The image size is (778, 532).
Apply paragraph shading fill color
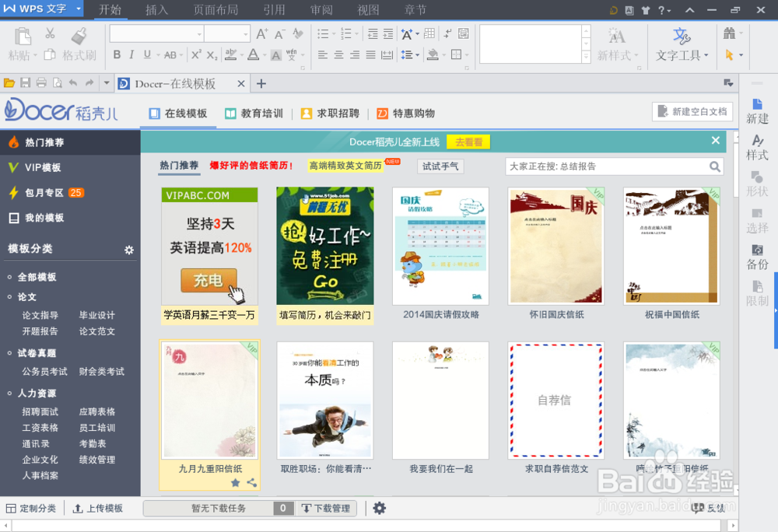coord(433,54)
